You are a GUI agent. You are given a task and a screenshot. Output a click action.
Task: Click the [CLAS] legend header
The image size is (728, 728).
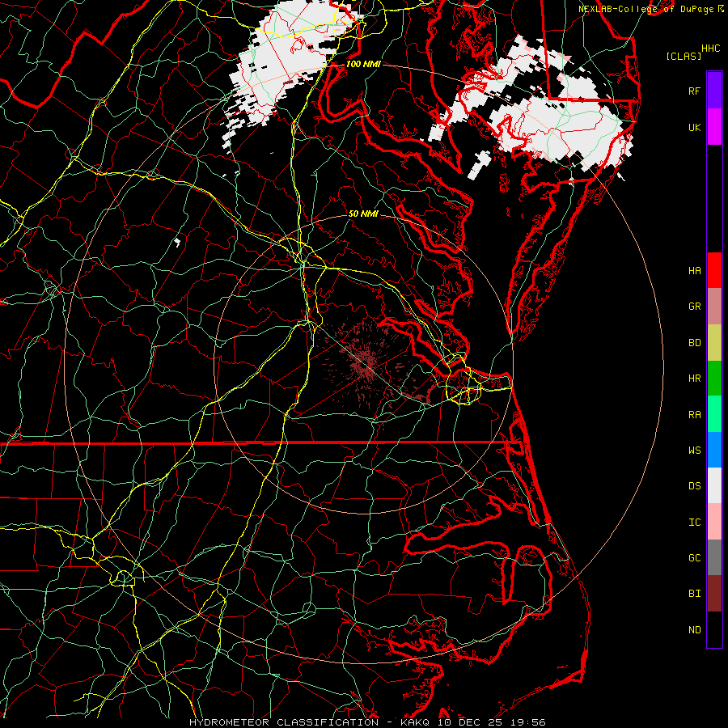(684, 56)
